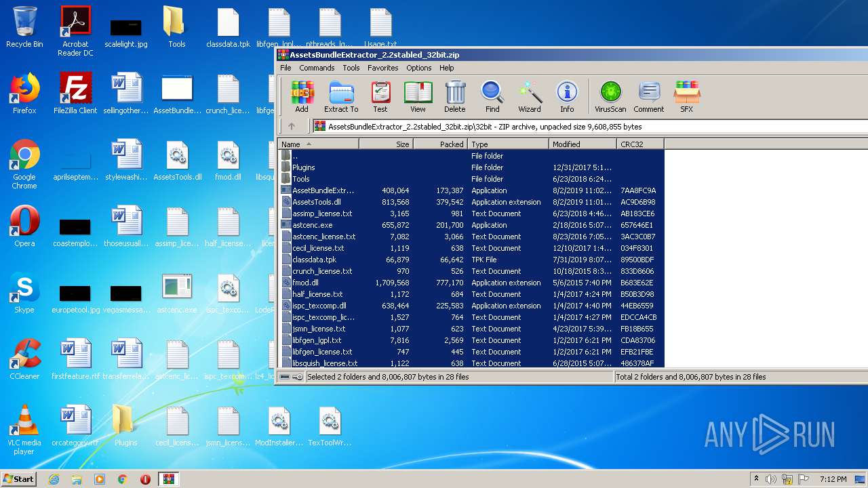868x488 pixels.
Task: Select classdata.tpk in the archive list
Action: tap(471, 260)
